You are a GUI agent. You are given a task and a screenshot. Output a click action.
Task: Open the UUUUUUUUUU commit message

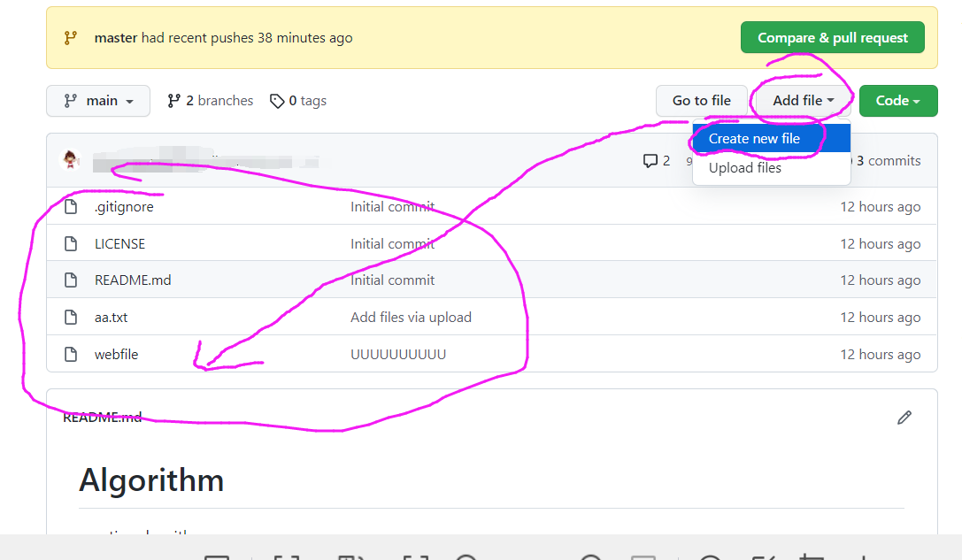tap(398, 355)
